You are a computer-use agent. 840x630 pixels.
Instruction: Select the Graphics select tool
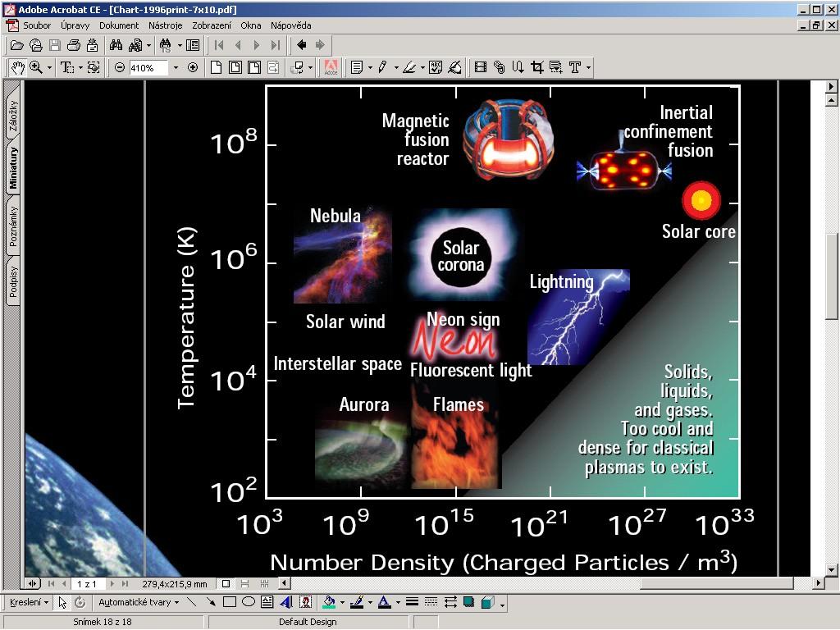94,67
